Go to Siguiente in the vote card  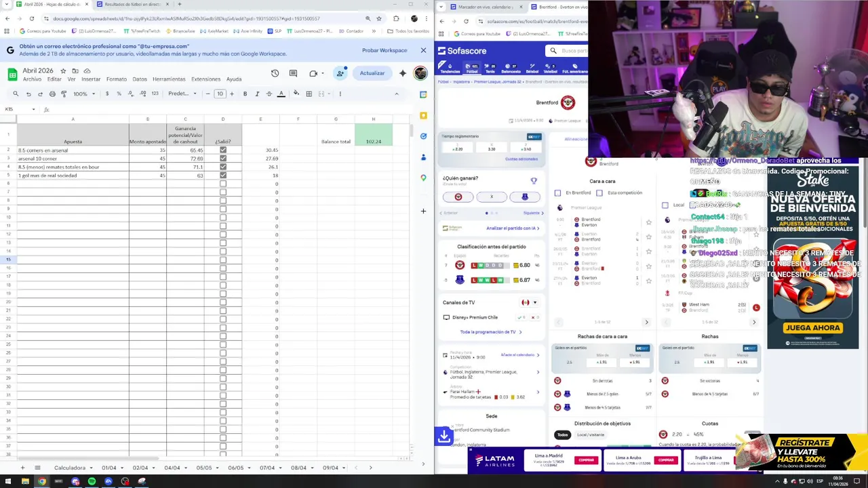tap(533, 213)
